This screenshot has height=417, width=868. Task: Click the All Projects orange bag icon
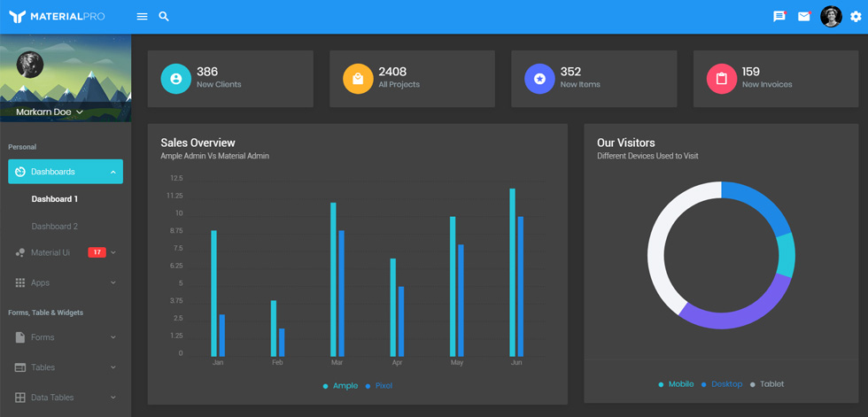pos(358,79)
